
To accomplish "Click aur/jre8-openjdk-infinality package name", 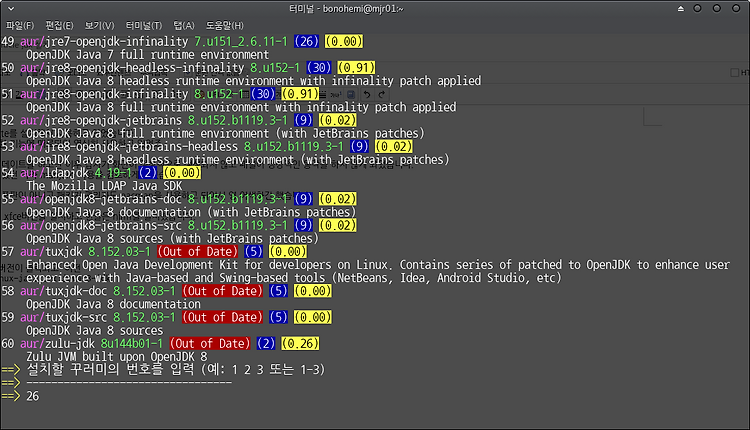I will click(104, 94).
